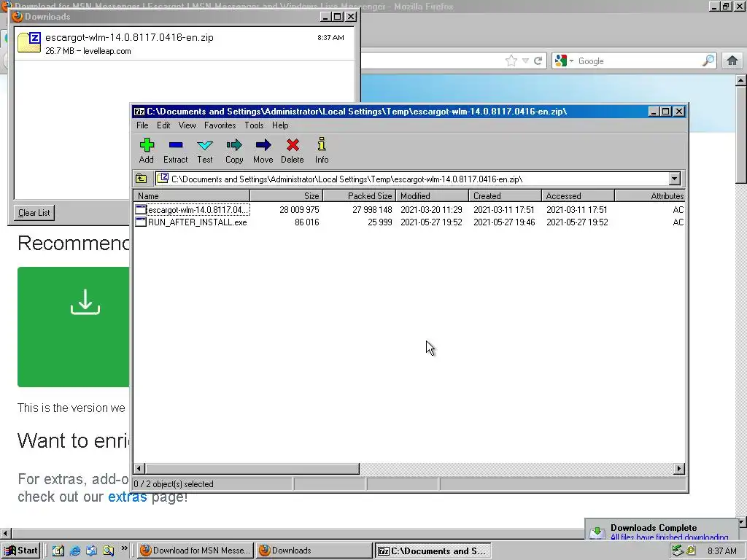
Task: Select the RUN_AFTER_INSTALL.exe file name
Action: pos(197,222)
